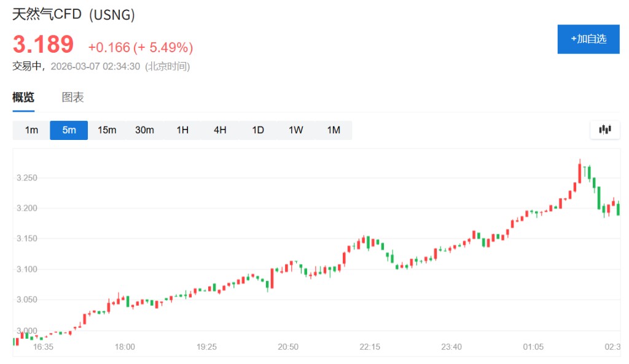Click the 22:15 time axis label
The image size is (629, 364).
coord(370,347)
